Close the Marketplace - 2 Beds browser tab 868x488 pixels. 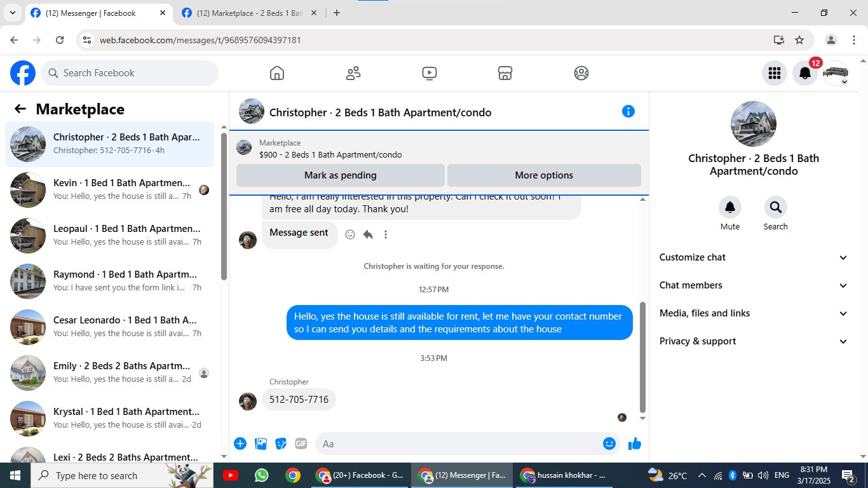[313, 13]
